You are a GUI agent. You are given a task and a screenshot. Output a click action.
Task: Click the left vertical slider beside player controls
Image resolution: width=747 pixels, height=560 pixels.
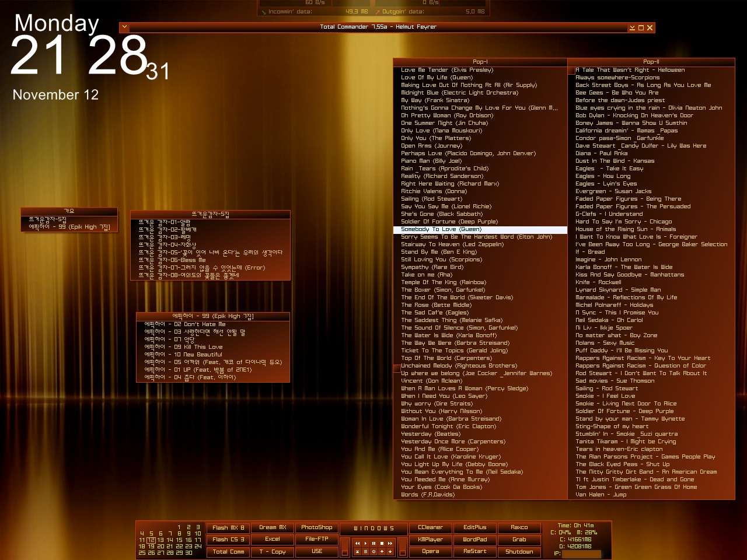click(x=345, y=547)
